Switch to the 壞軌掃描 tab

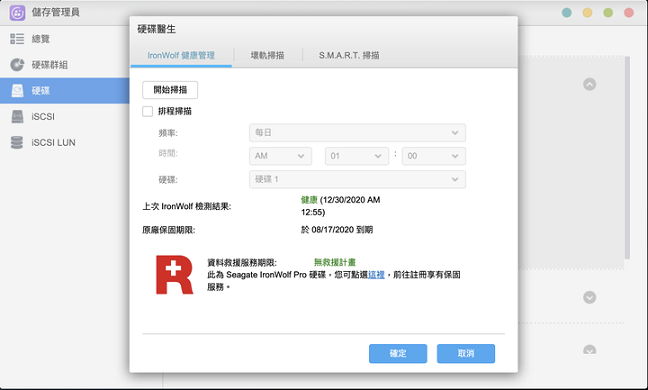(267, 55)
